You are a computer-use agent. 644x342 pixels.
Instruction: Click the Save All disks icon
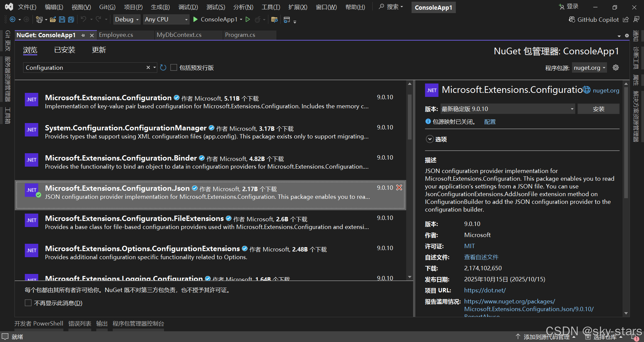[71, 19]
